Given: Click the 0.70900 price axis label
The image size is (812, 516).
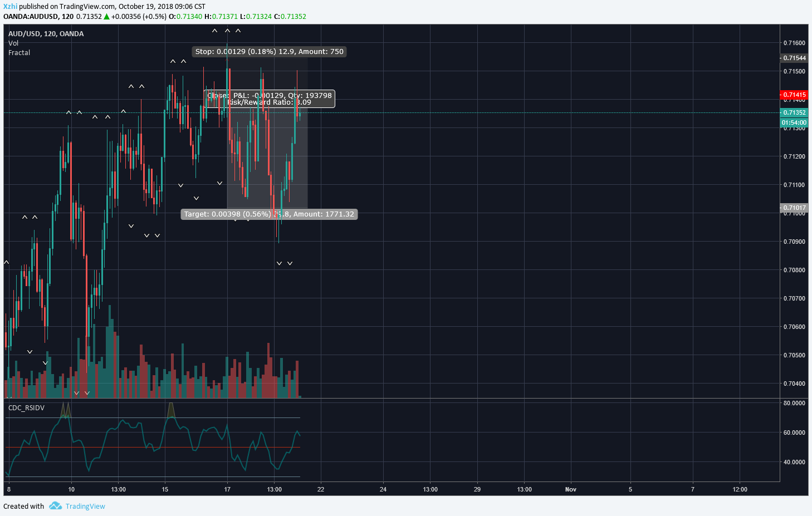Looking at the screenshot, I should pyautogui.click(x=794, y=242).
